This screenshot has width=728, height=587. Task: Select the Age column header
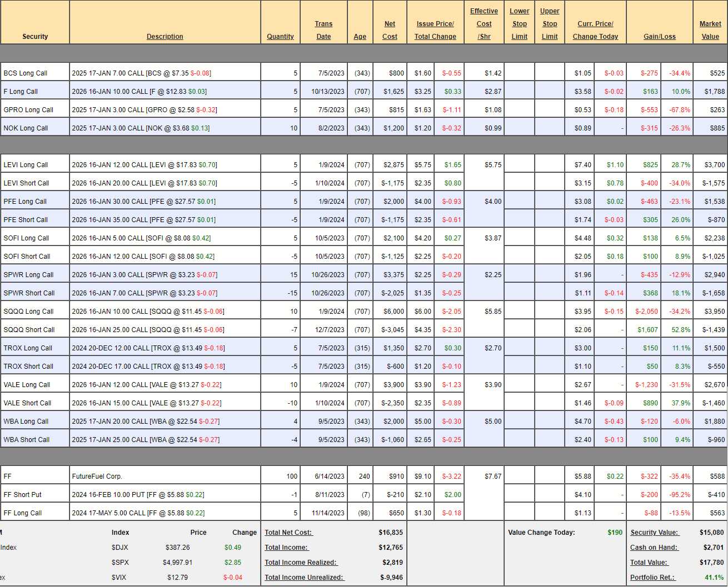(x=360, y=37)
